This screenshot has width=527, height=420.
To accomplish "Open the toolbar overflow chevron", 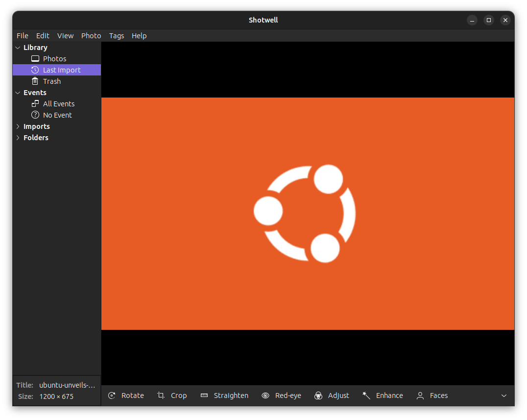I will click(504, 395).
